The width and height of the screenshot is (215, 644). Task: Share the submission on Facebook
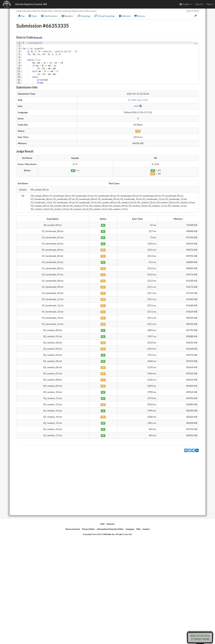[186, 450]
